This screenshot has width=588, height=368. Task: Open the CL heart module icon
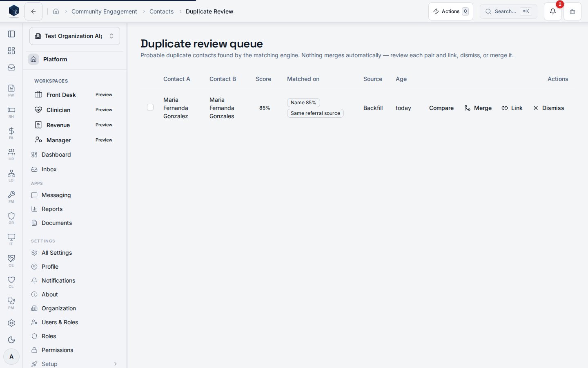click(11, 282)
